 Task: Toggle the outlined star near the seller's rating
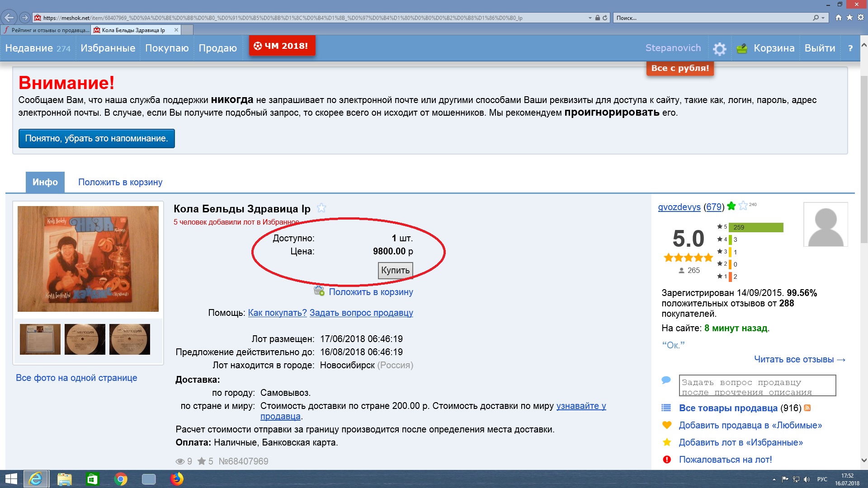(x=743, y=206)
